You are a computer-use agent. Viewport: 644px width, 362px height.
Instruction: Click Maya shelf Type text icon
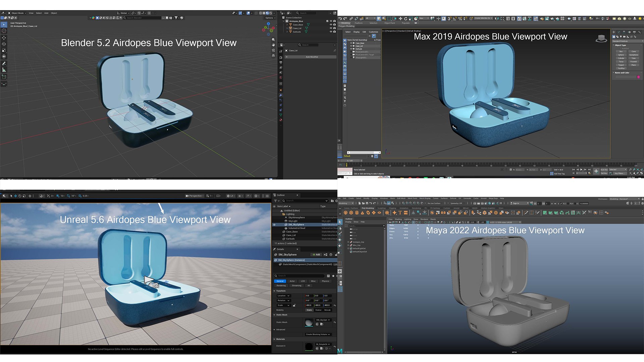(400, 213)
